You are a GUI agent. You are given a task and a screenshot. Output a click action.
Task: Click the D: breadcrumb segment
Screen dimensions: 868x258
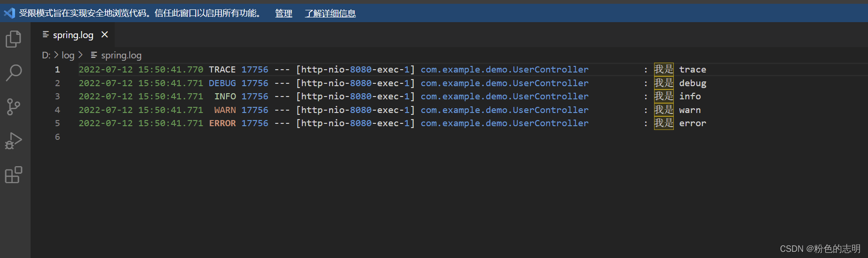click(x=46, y=56)
